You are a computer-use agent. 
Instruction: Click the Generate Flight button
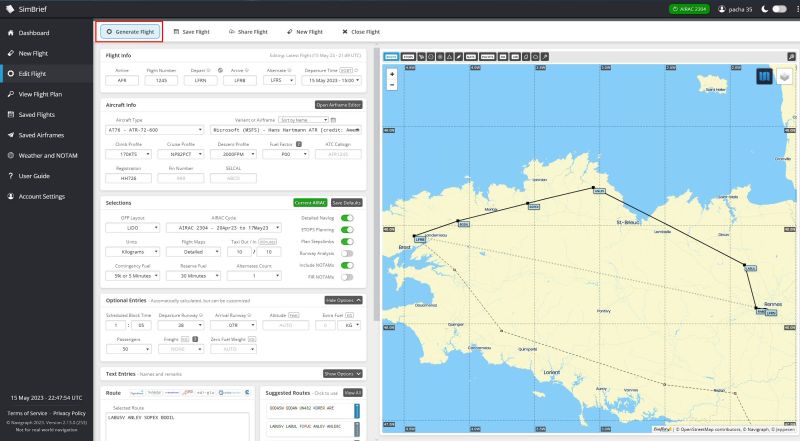pos(131,32)
